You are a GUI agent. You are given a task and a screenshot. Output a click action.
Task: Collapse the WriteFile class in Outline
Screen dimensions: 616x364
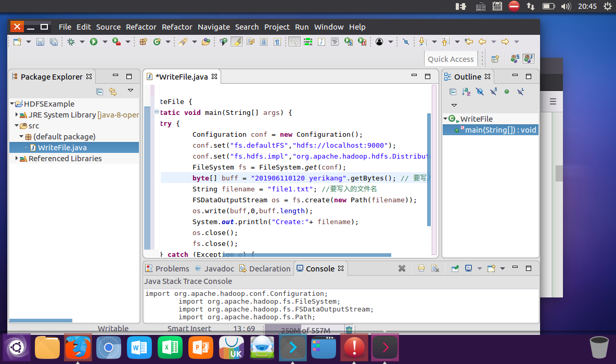click(445, 119)
